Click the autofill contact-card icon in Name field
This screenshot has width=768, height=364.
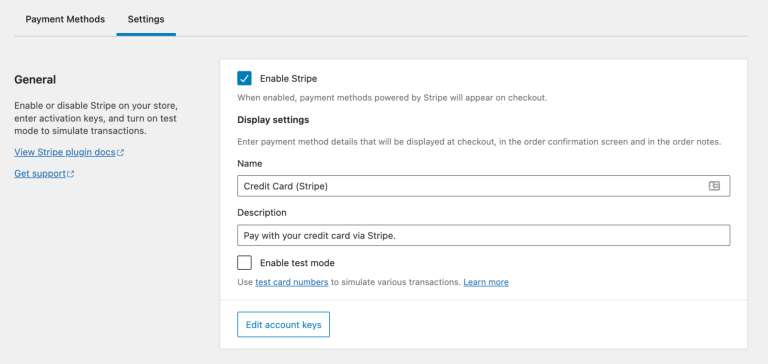tap(714, 186)
